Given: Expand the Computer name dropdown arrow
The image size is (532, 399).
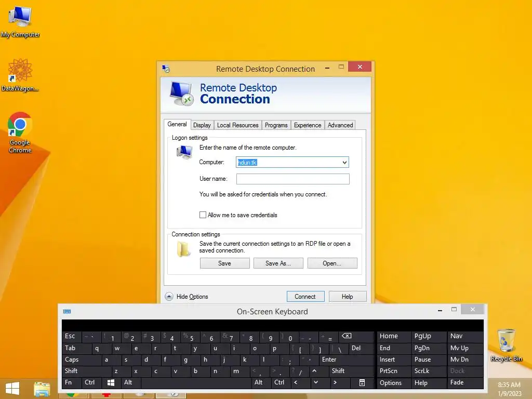Looking at the screenshot, I should pyautogui.click(x=344, y=163).
